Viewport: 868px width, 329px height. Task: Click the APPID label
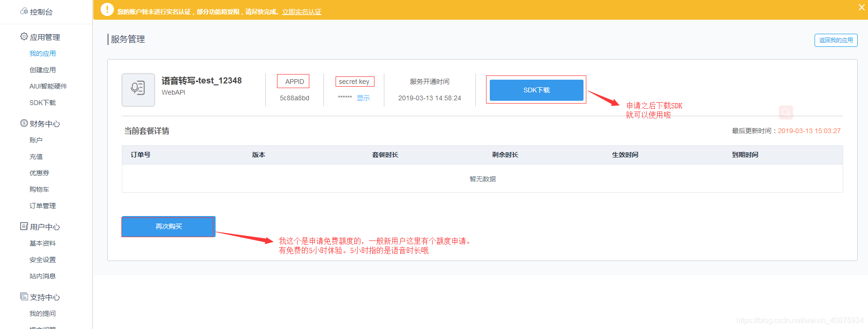coord(294,82)
